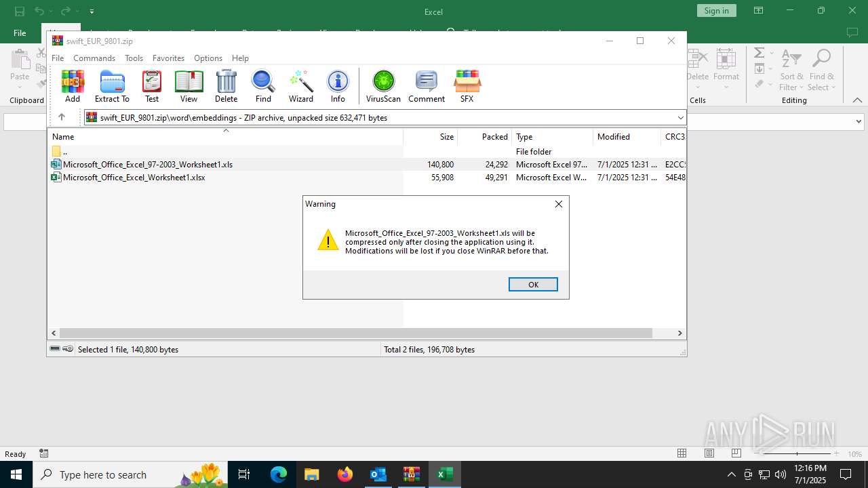Open the View tool in WinRAR
The height and width of the screenshot is (488, 868).
(189, 86)
